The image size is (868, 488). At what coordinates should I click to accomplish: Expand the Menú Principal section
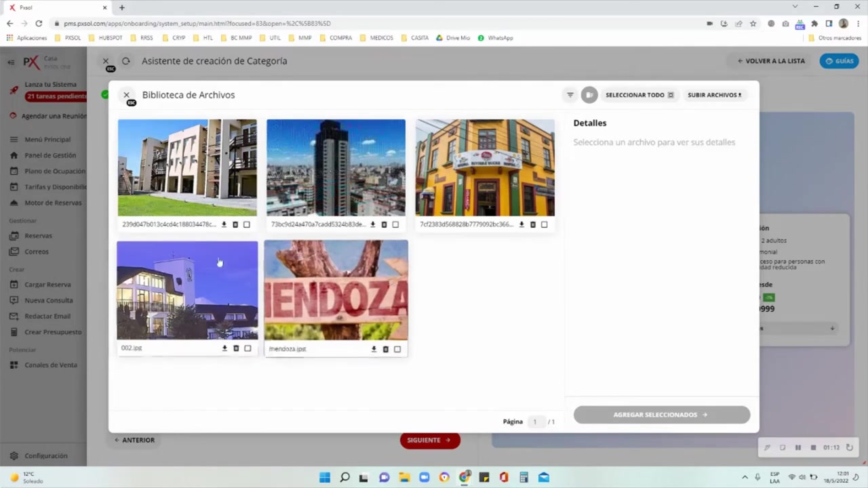47,139
